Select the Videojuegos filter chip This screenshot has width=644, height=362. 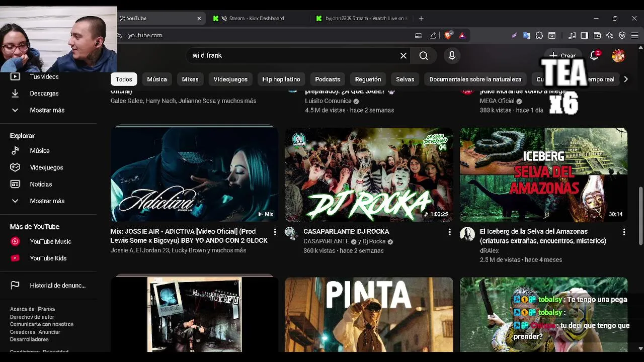coord(230,79)
